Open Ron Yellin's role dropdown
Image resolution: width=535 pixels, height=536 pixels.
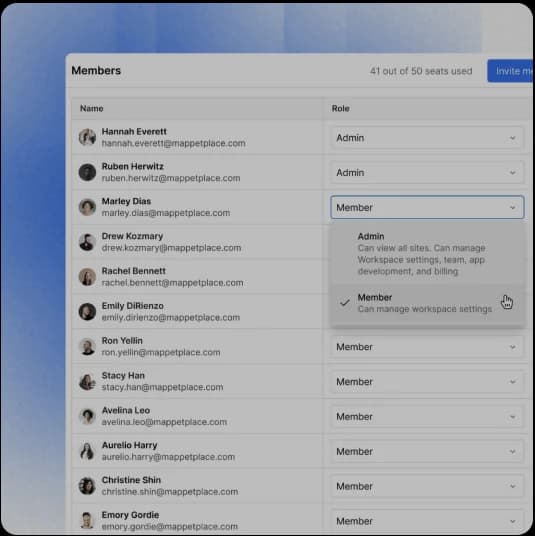(x=427, y=347)
